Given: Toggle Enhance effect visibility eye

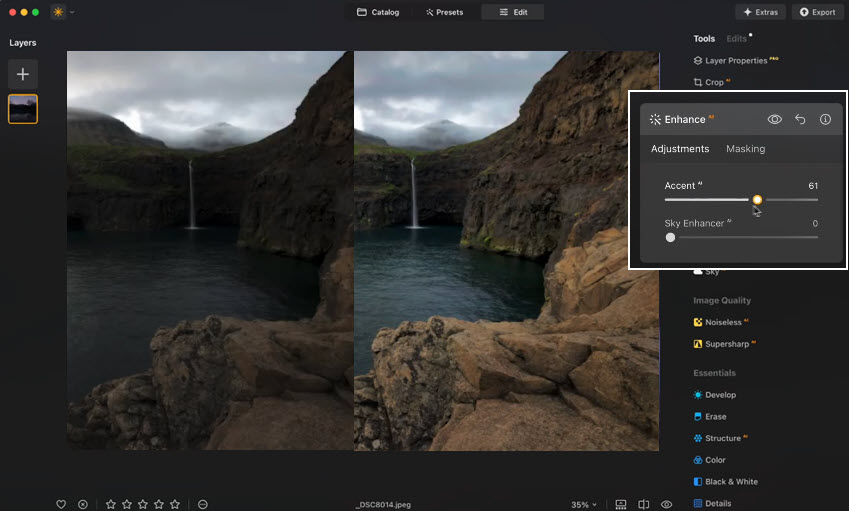Looking at the screenshot, I should tap(774, 119).
